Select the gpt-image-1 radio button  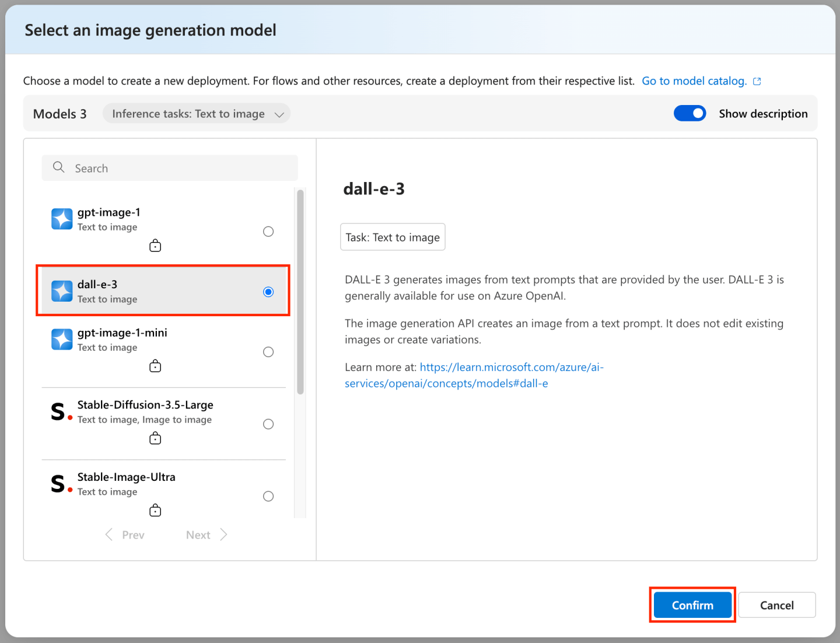268,231
